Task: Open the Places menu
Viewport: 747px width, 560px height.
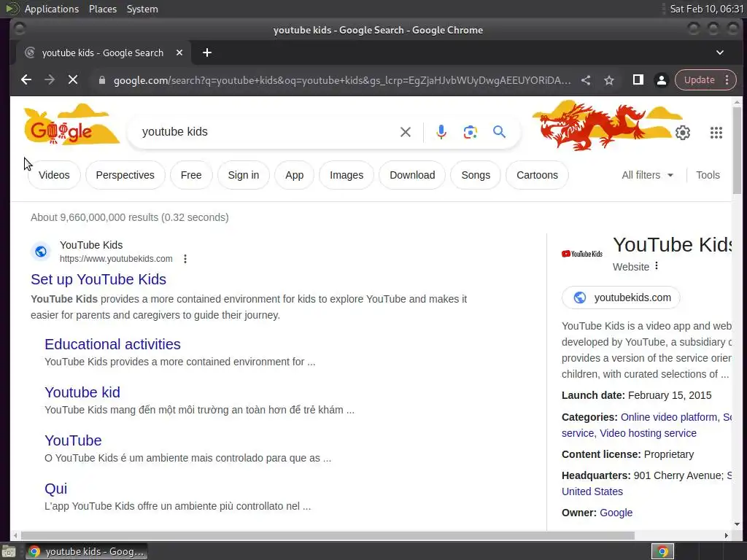Action: click(102, 9)
